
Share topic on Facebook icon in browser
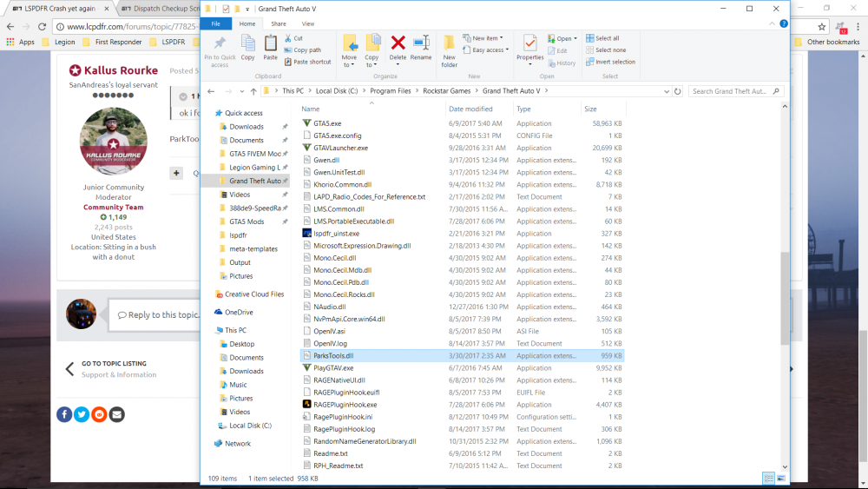click(x=64, y=414)
